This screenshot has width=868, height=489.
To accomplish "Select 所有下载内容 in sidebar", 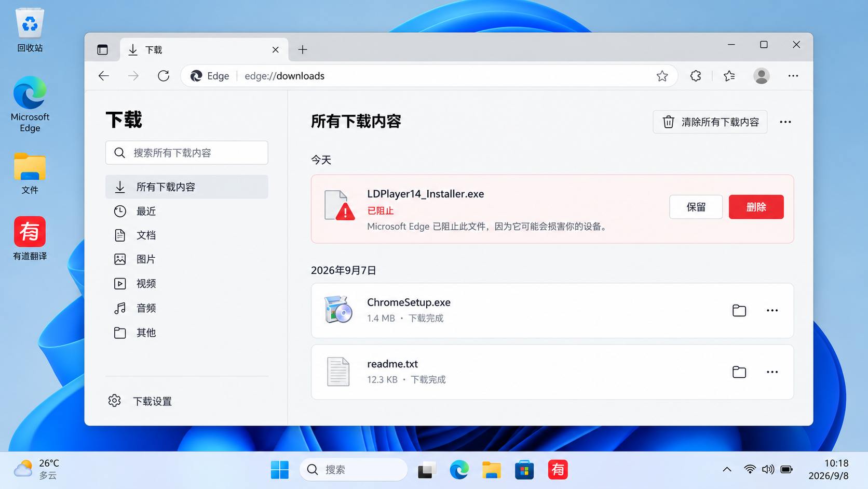I will tap(187, 187).
